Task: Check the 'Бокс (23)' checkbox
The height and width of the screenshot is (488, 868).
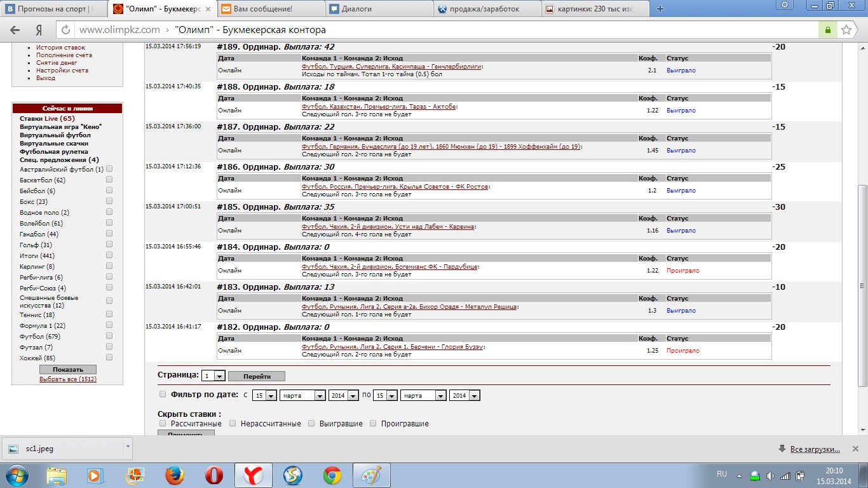Action: click(109, 201)
